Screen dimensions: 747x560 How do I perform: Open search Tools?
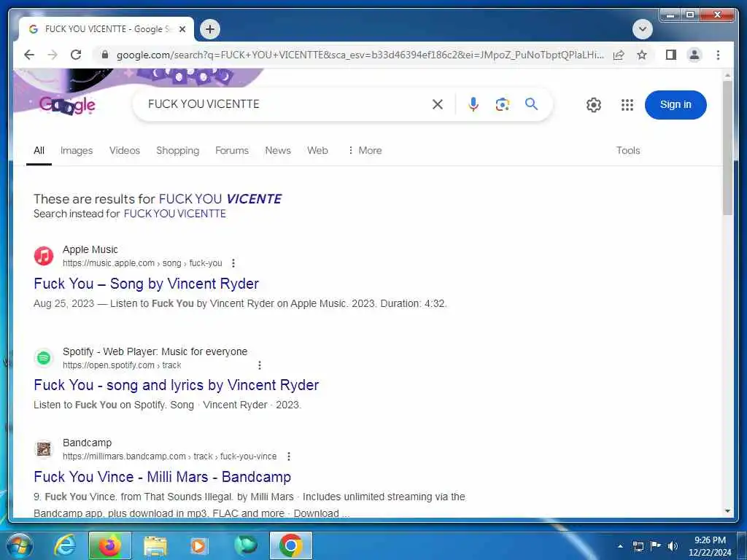point(628,150)
